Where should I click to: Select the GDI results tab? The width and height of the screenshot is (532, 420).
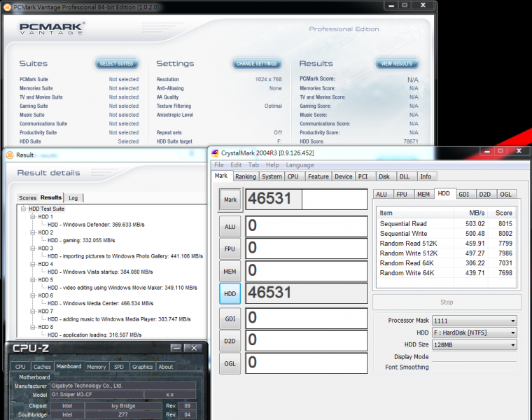(463, 194)
